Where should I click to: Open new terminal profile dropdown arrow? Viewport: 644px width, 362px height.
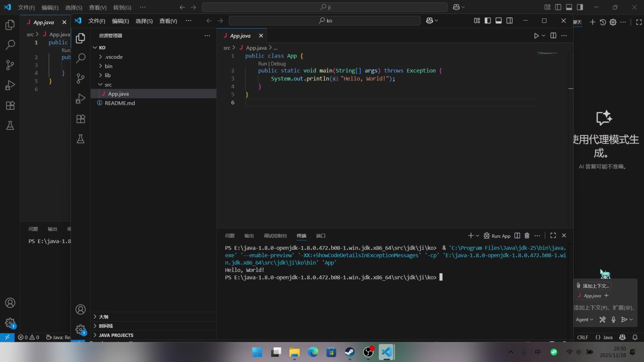(x=478, y=236)
